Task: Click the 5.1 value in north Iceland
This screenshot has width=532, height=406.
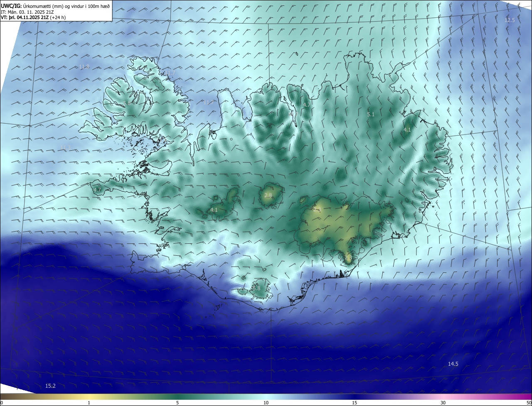Action: point(371,114)
